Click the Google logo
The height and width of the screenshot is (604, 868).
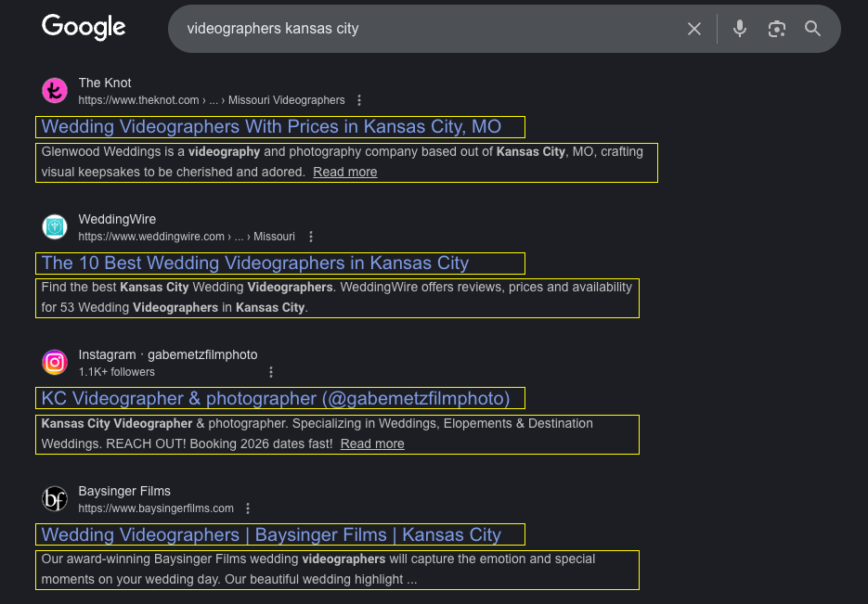click(84, 28)
